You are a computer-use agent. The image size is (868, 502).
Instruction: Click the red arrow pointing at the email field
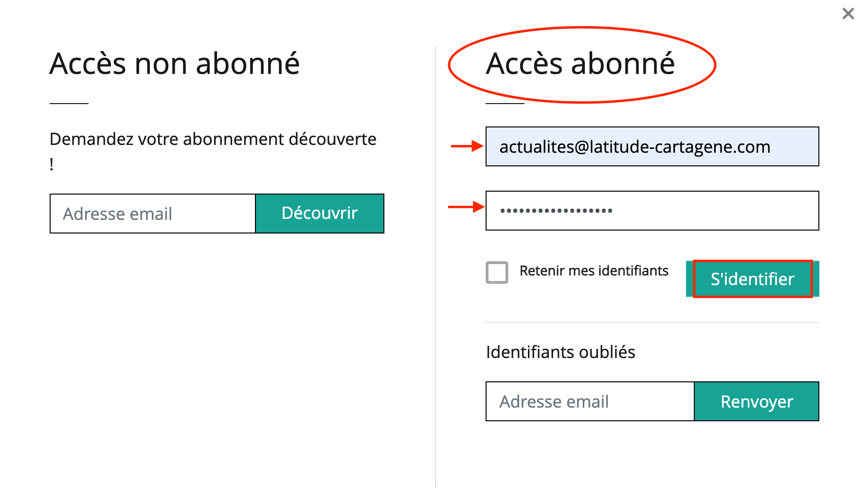(x=467, y=146)
